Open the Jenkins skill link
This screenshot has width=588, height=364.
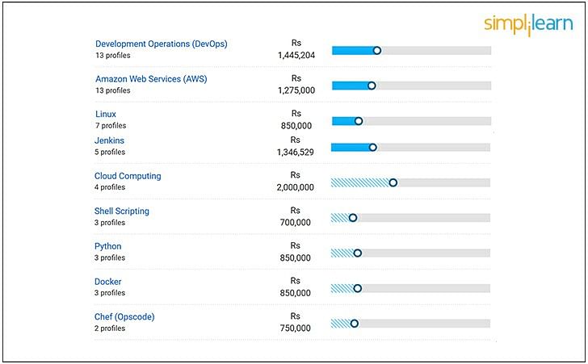pyautogui.click(x=109, y=140)
